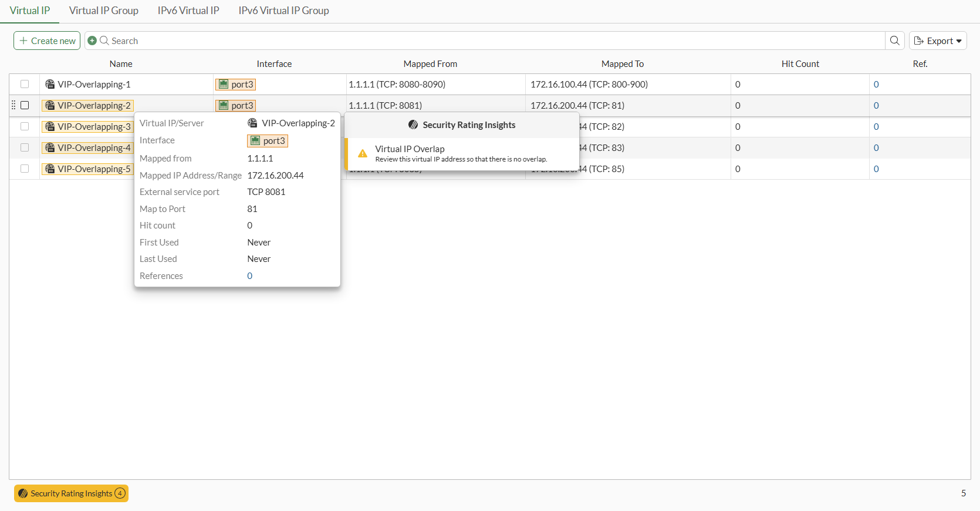Click the Create new button
The image size is (980, 511).
pos(47,41)
